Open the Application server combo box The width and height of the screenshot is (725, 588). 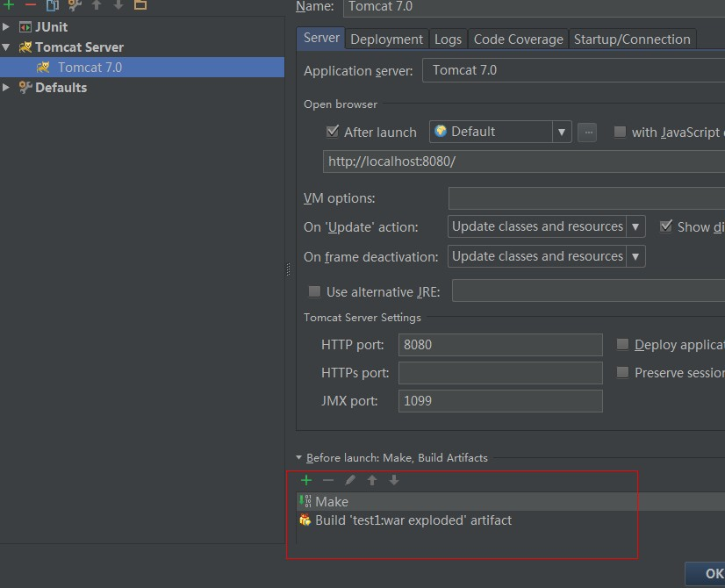[x=573, y=70]
